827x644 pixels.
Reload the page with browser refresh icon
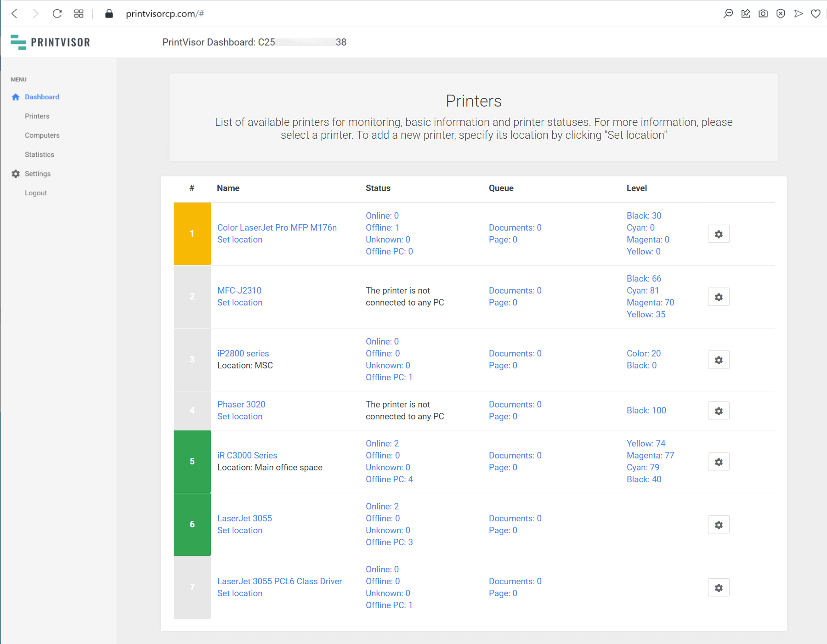(57, 14)
